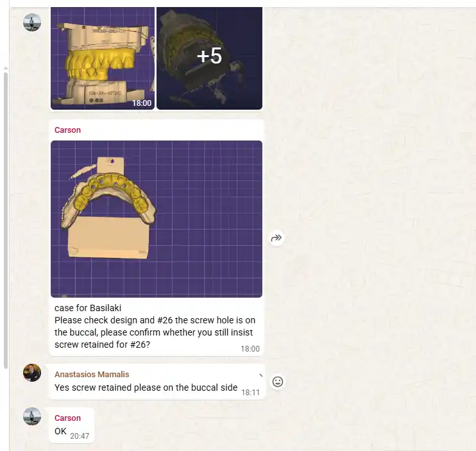Click the forward arrow icon beside the design image
Screen dimensions: 476x451
[276, 238]
